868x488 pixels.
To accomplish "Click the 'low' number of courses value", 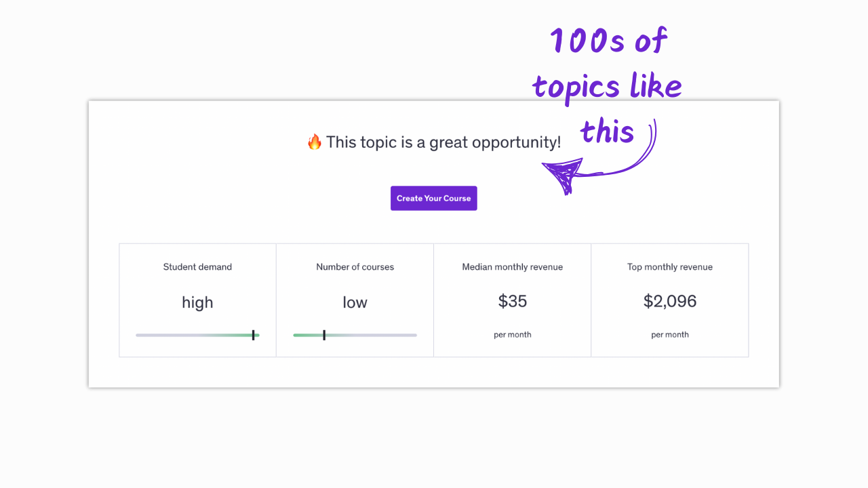I will 355,302.
